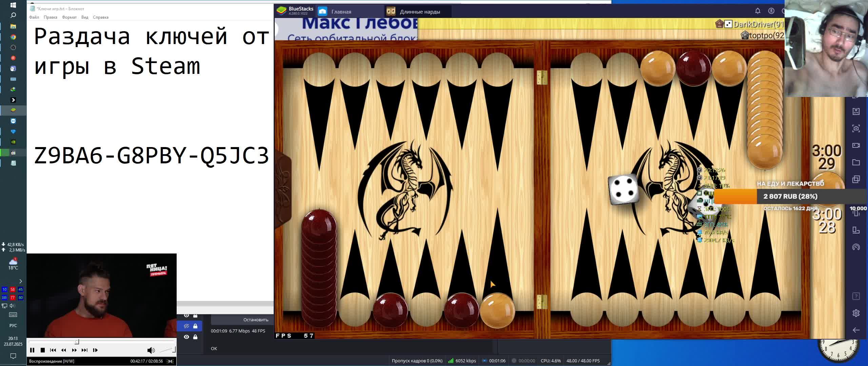Open BlueStacks account profile icon
This screenshot has width=868, height=366.
tap(771, 11)
